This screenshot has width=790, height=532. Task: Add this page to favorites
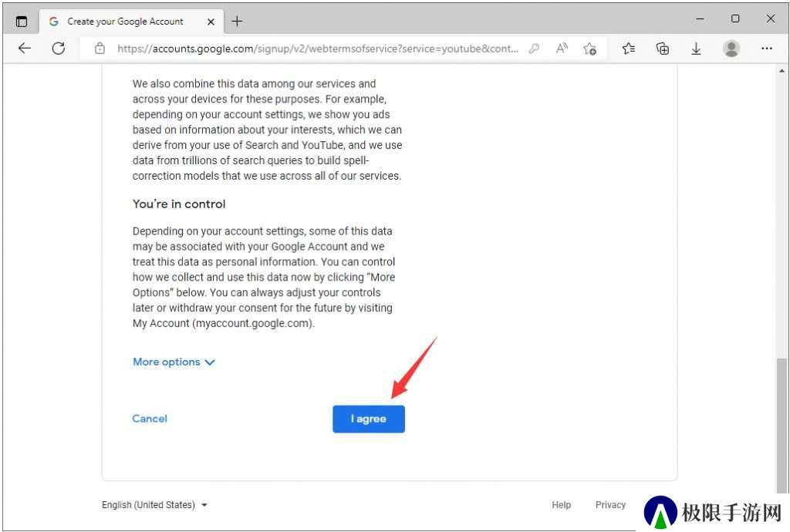coord(589,49)
